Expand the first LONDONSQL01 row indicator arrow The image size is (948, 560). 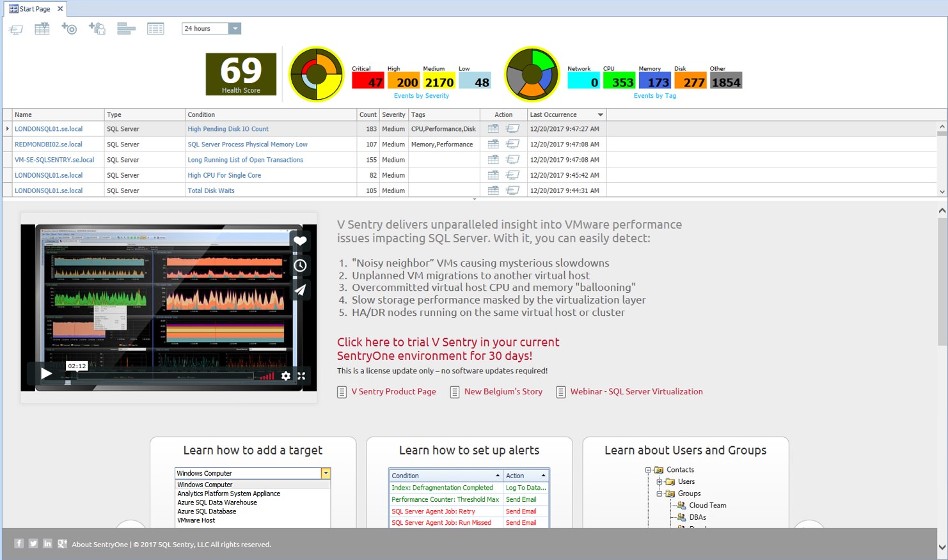[7, 128]
